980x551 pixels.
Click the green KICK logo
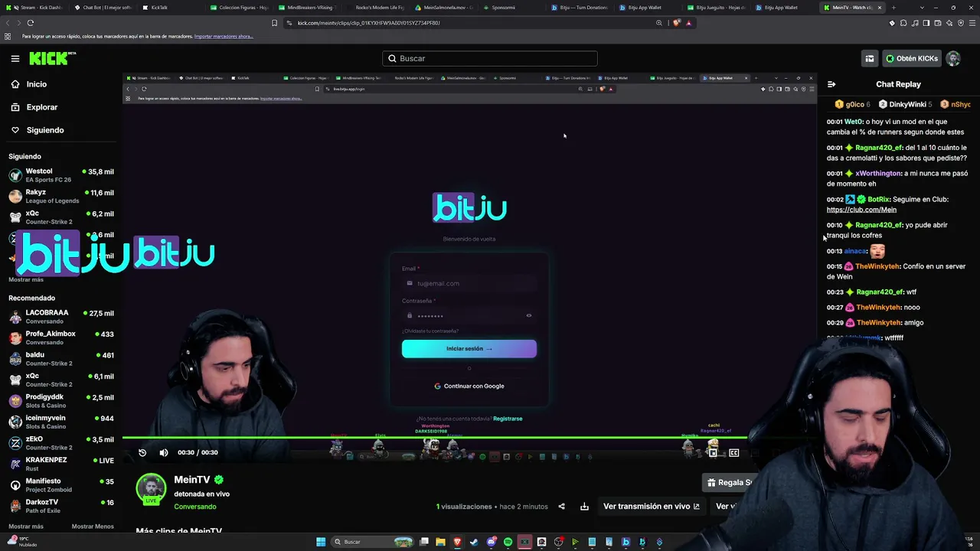(x=52, y=58)
